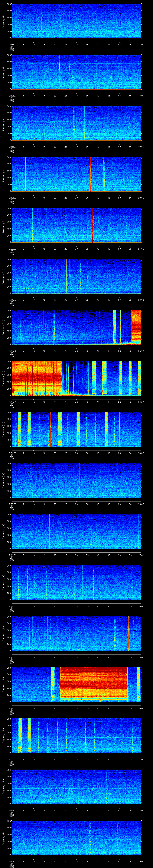Viewport: 153px width, 868px height.
Task: Click the 12:23:00 start time label
Action: point(12,402)
